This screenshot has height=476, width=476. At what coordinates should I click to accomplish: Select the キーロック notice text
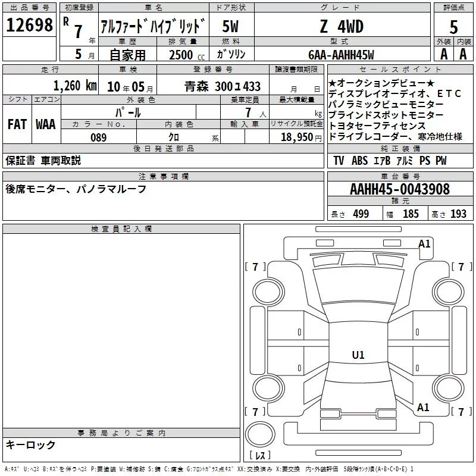click(31, 444)
